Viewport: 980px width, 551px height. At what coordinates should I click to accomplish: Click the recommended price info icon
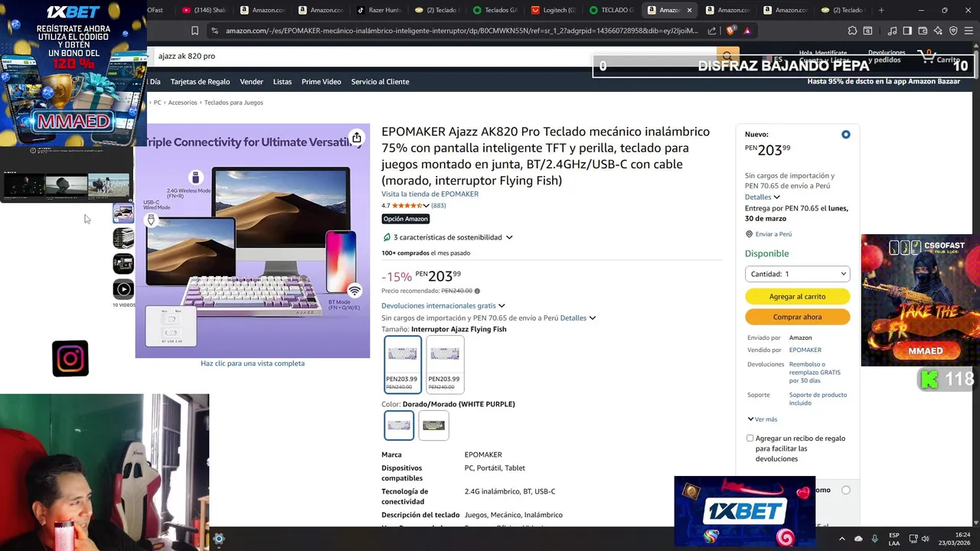477,291
